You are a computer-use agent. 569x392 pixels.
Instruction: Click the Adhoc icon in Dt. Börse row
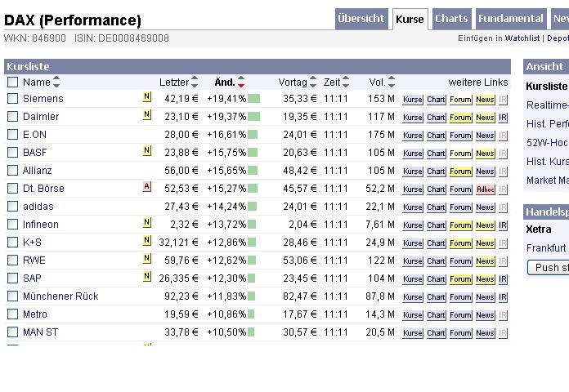point(486,189)
